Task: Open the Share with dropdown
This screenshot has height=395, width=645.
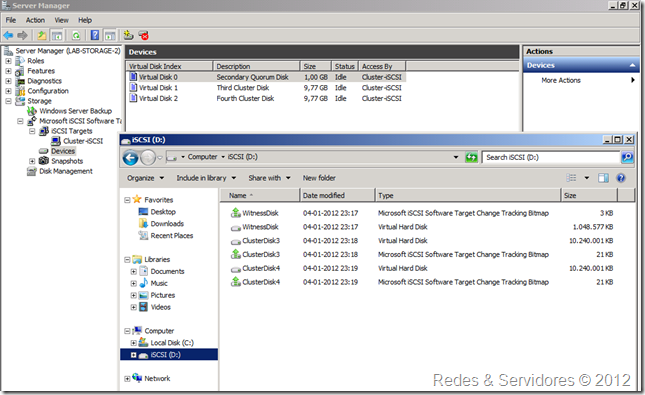Action: pos(269,178)
